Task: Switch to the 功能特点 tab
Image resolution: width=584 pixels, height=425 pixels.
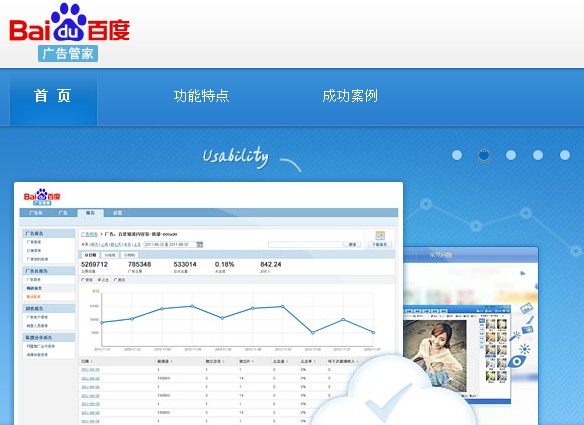Action: tap(201, 96)
